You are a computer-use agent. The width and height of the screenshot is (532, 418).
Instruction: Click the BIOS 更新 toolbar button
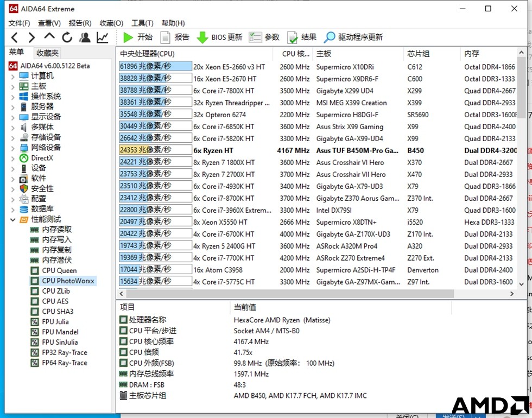[219, 37]
